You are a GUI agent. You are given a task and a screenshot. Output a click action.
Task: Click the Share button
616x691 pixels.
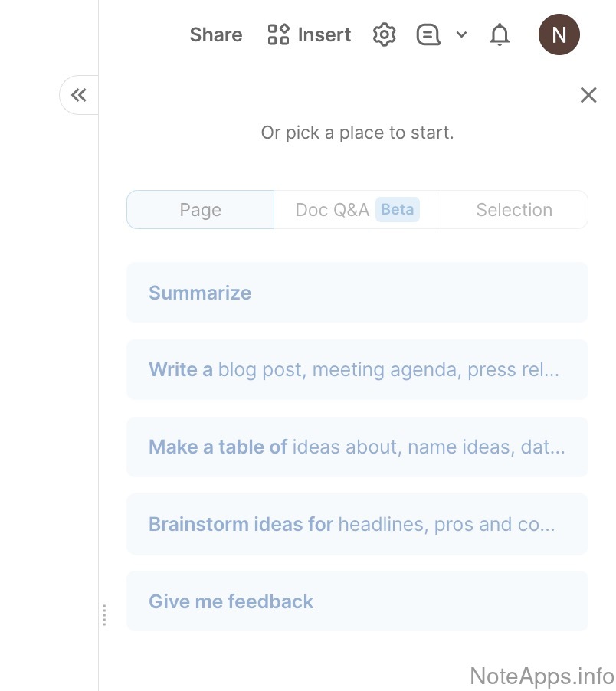pos(216,34)
